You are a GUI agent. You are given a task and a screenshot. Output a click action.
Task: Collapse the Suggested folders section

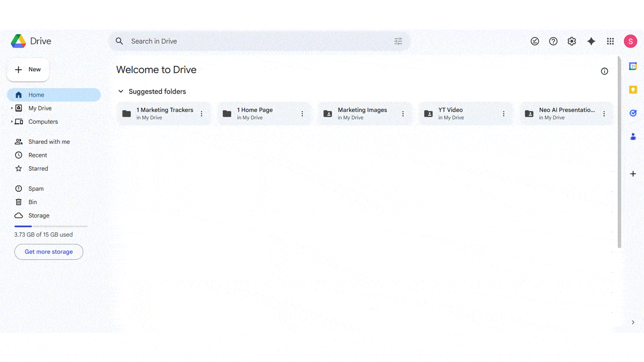[x=121, y=92]
